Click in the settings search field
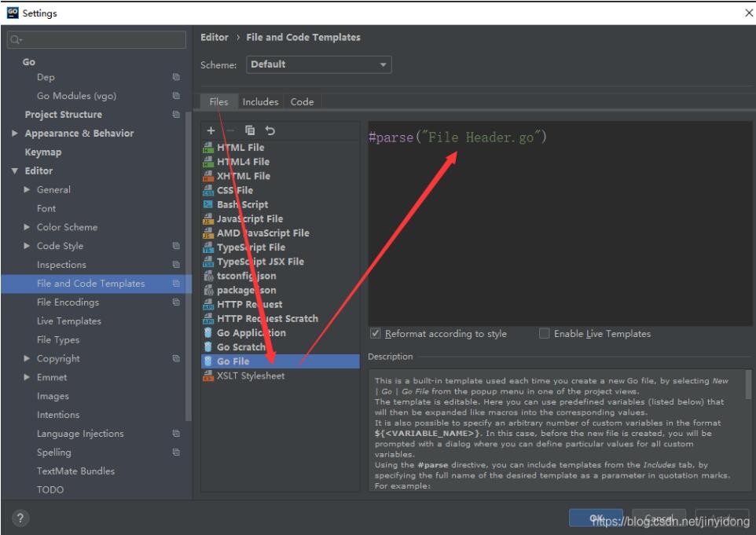756x535 pixels. [x=94, y=38]
